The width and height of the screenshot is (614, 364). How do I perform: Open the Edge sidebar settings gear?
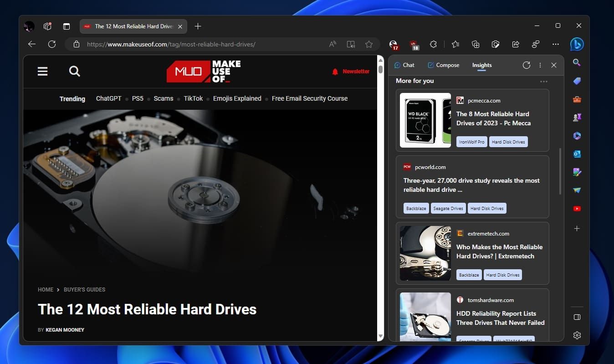577,335
